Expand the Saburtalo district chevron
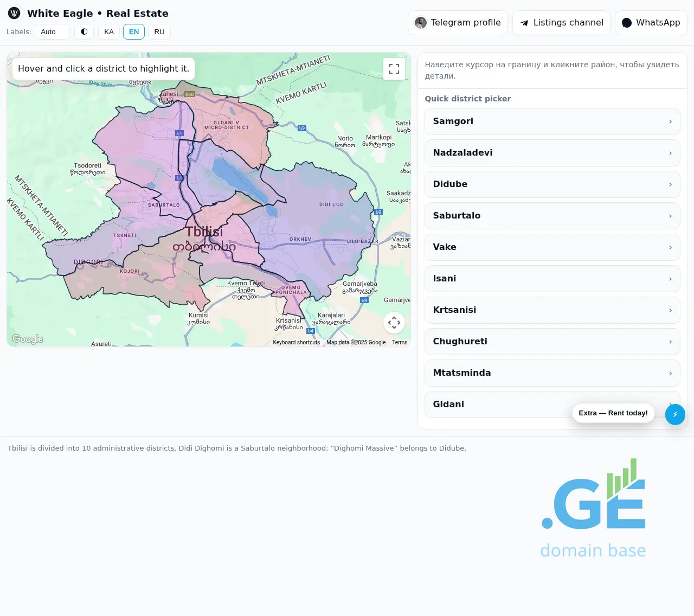Image resolution: width=694 pixels, height=616 pixels. point(670,216)
